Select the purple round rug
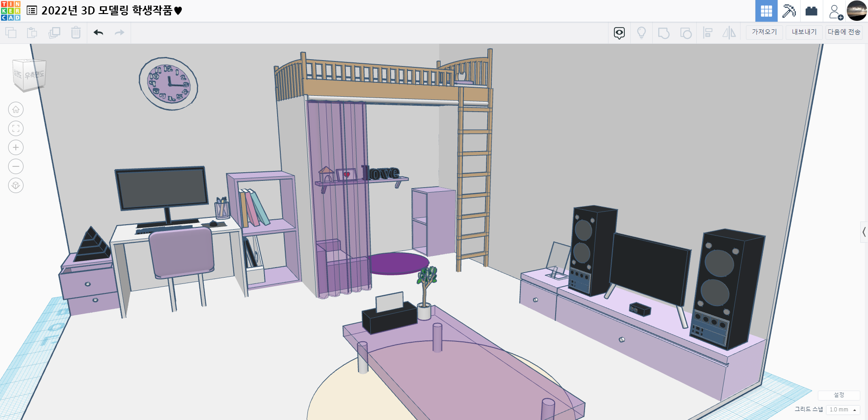The image size is (868, 420). click(398, 264)
